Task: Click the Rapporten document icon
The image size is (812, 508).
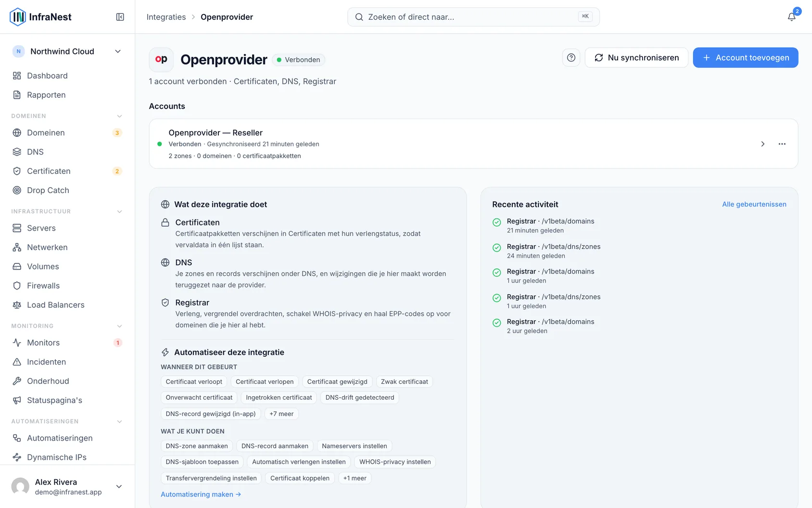Action: [x=17, y=95]
